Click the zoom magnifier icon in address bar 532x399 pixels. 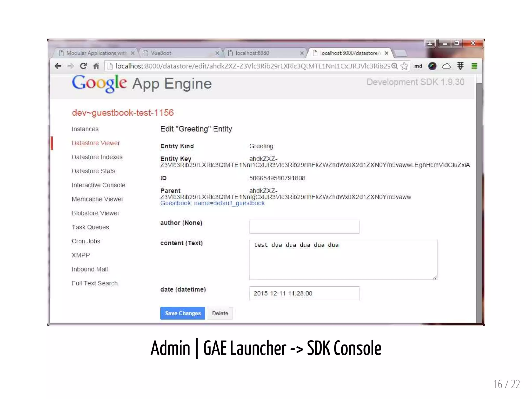395,66
